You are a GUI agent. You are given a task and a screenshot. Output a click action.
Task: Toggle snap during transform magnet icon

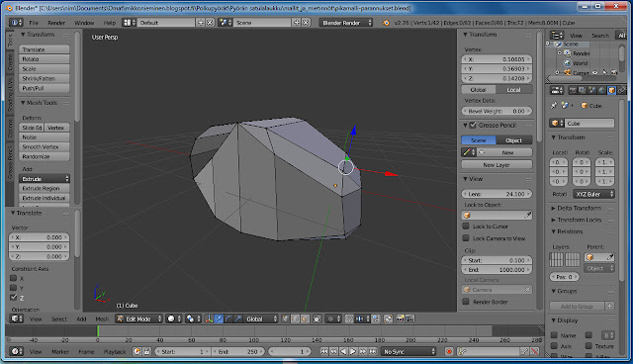349,318
